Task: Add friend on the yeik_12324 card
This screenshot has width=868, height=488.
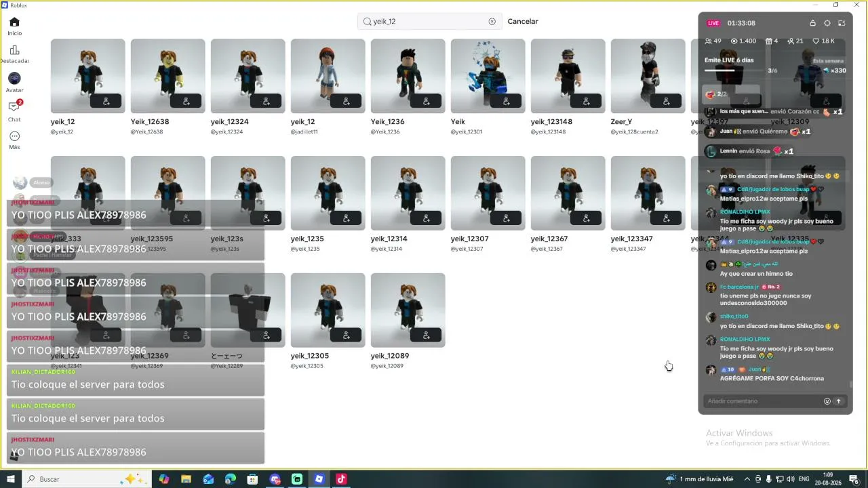Action: point(266,102)
